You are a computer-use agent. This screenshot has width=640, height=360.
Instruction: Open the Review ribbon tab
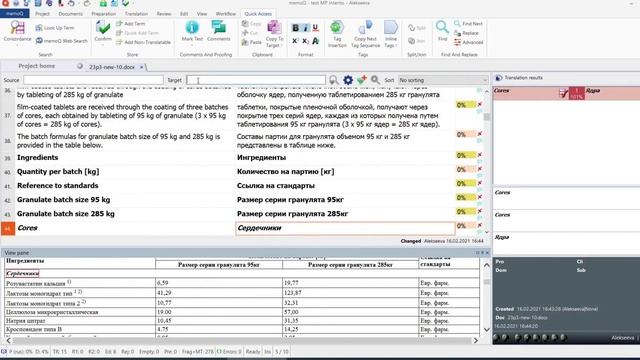pyautogui.click(x=164, y=13)
